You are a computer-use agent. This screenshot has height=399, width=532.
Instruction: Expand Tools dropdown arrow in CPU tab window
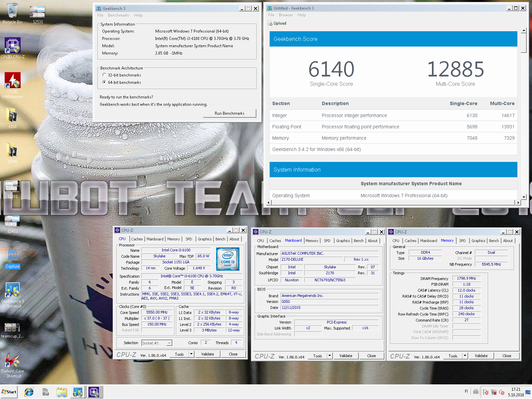click(191, 354)
